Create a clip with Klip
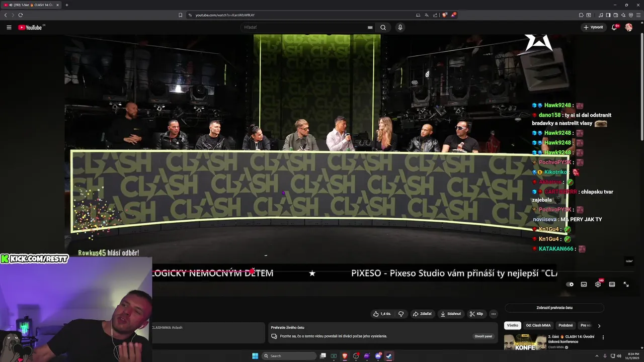The width and height of the screenshot is (644, 362). [476, 314]
